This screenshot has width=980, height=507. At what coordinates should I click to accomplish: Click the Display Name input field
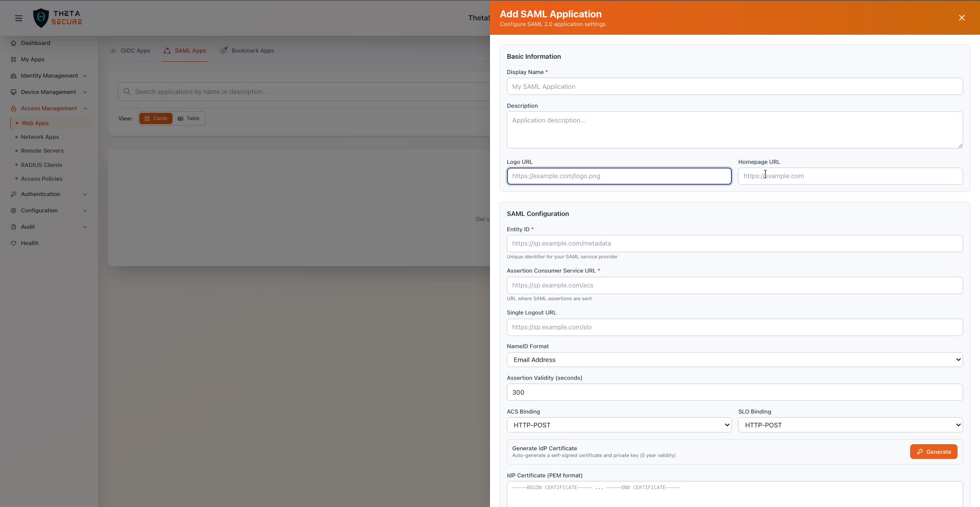[734, 86]
